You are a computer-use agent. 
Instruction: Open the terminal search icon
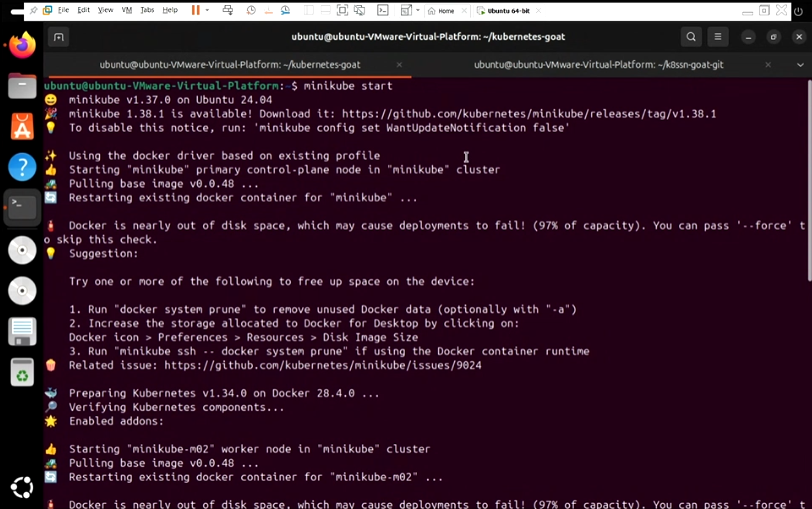click(691, 37)
